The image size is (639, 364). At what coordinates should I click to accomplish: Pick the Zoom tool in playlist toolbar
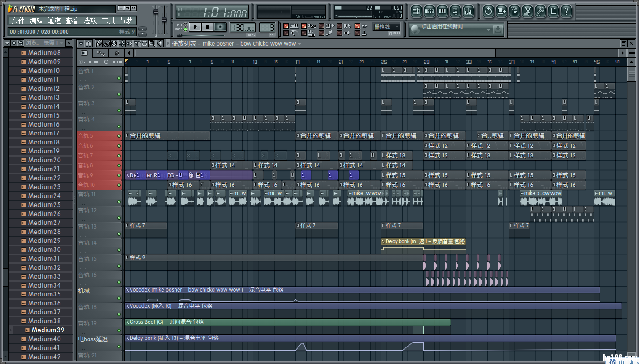[152, 43]
